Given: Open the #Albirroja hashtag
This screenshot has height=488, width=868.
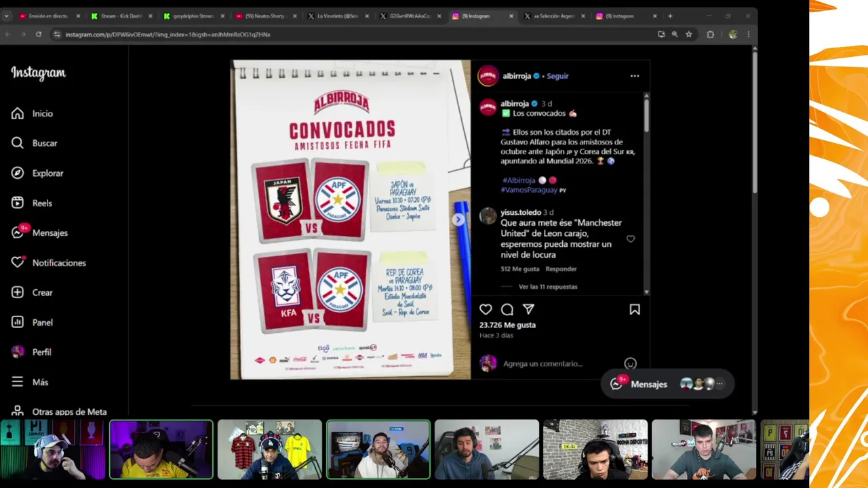Looking at the screenshot, I should [519, 180].
